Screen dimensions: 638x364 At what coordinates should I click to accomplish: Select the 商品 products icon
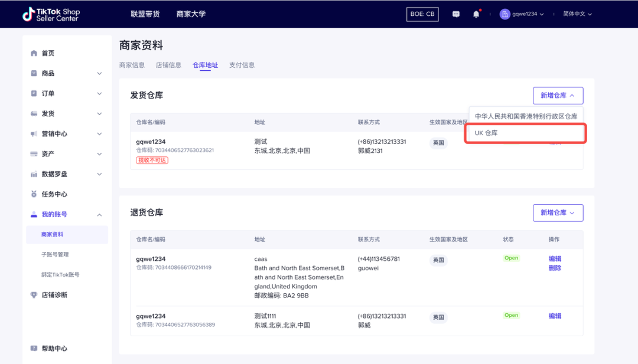tap(34, 73)
